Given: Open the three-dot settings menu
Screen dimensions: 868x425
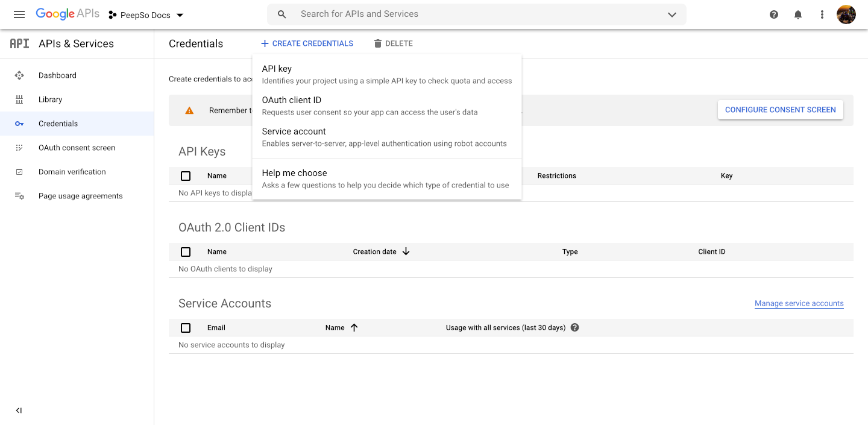Looking at the screenshot, I should [822, 14].
